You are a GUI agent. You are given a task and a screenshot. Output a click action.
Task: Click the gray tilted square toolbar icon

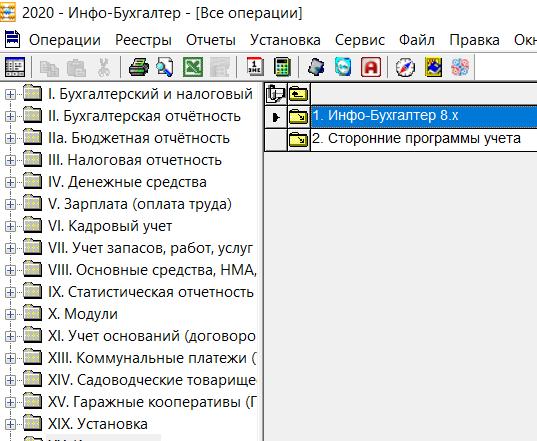[x=316, y=67]
